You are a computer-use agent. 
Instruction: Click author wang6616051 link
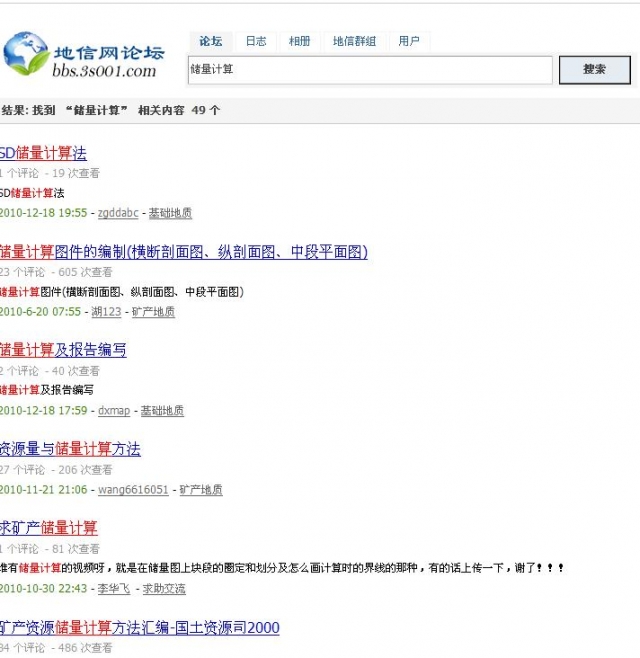tap(133, 490)
